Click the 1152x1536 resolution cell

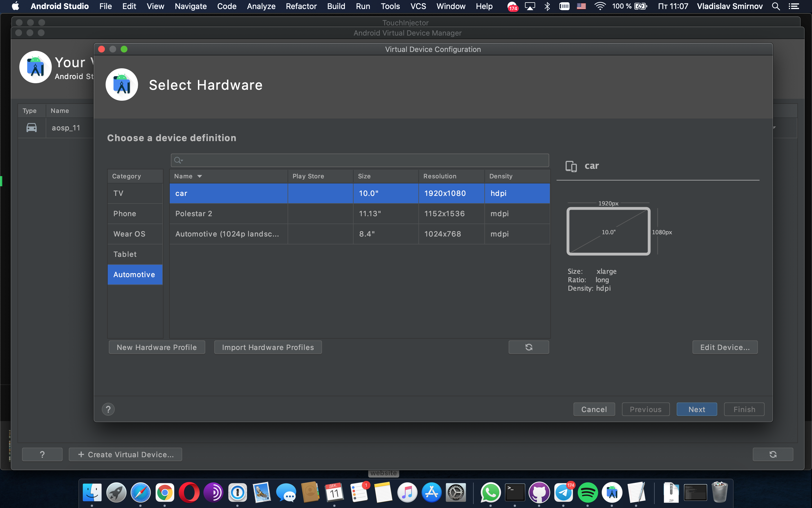click(451, 214)
